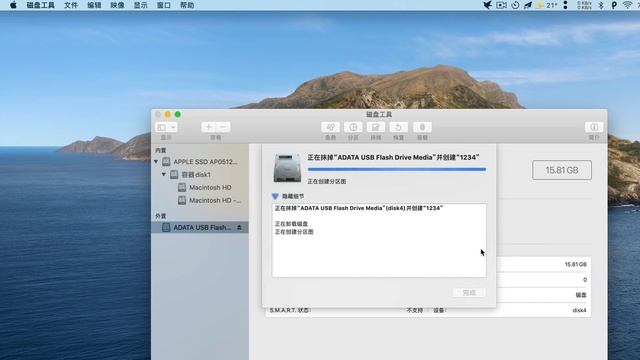640x360 pixels.
Task: Click the P icon in menu bar
Action: point(614,5)
